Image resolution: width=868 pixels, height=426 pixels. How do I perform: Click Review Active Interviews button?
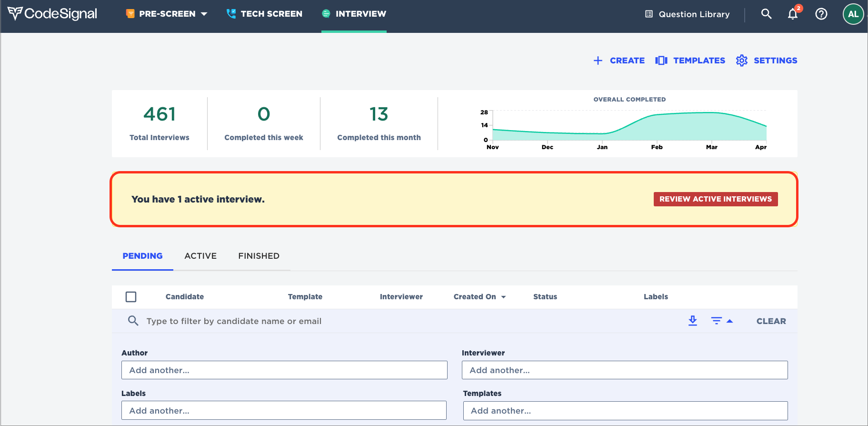[x=716, y=199]
